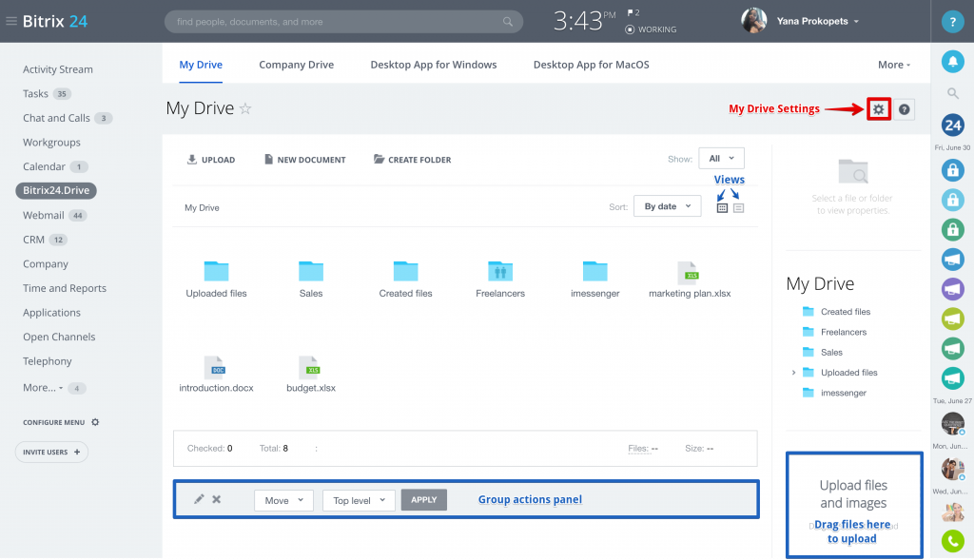Select the imessenger folder icon in file grid

click(x=595, y=271)
